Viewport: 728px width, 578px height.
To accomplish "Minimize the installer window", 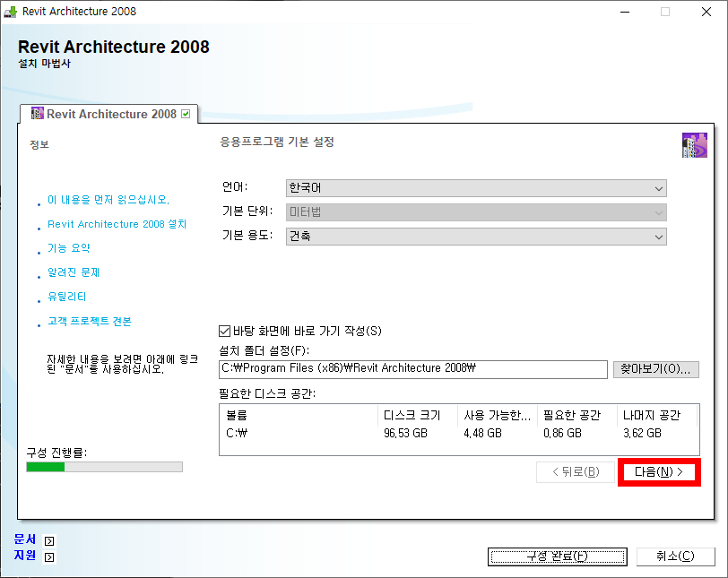I will (625, 12).
